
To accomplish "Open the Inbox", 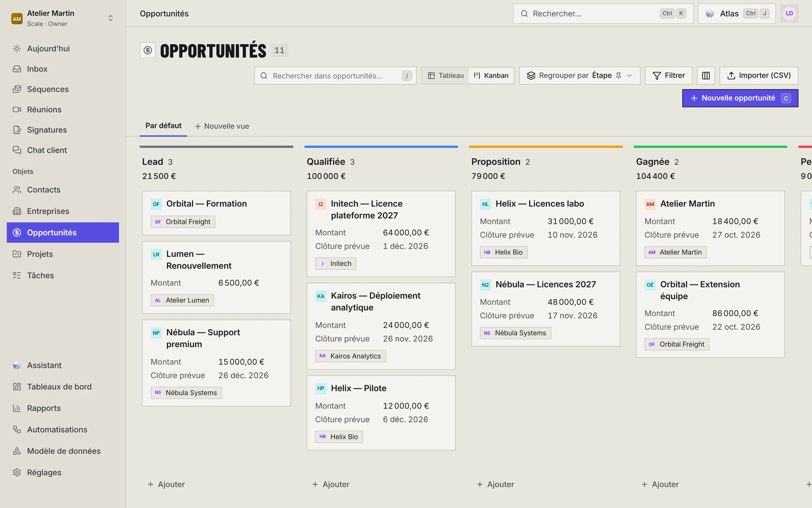I will pos(63,69).
